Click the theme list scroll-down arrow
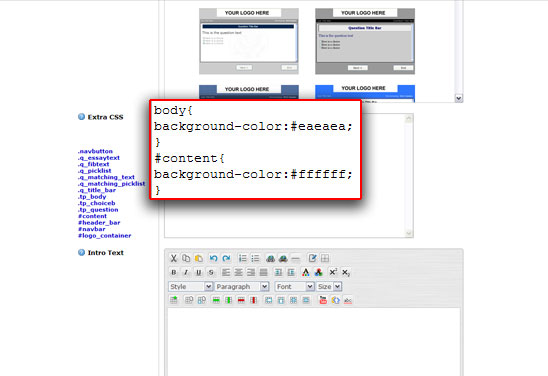 pyautogui.click(x=459, y=98)
